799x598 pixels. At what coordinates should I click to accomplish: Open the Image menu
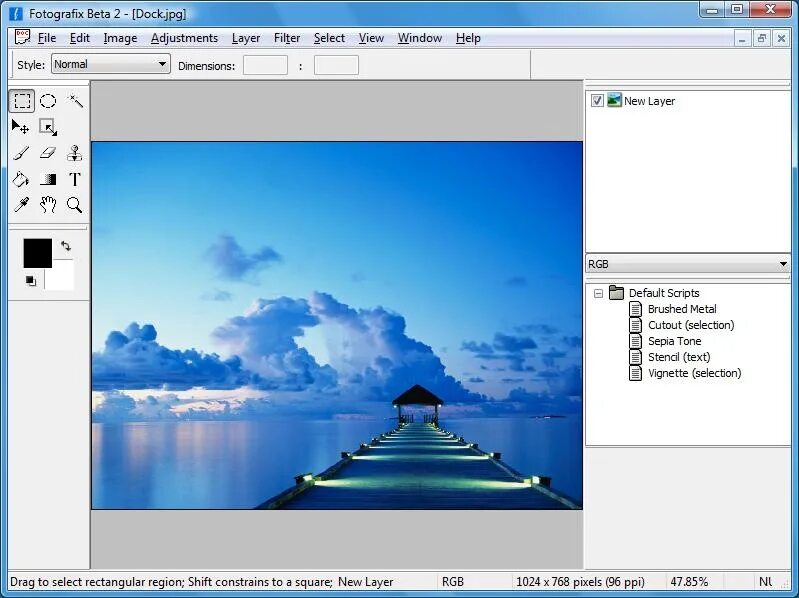[x=120, y=38]
